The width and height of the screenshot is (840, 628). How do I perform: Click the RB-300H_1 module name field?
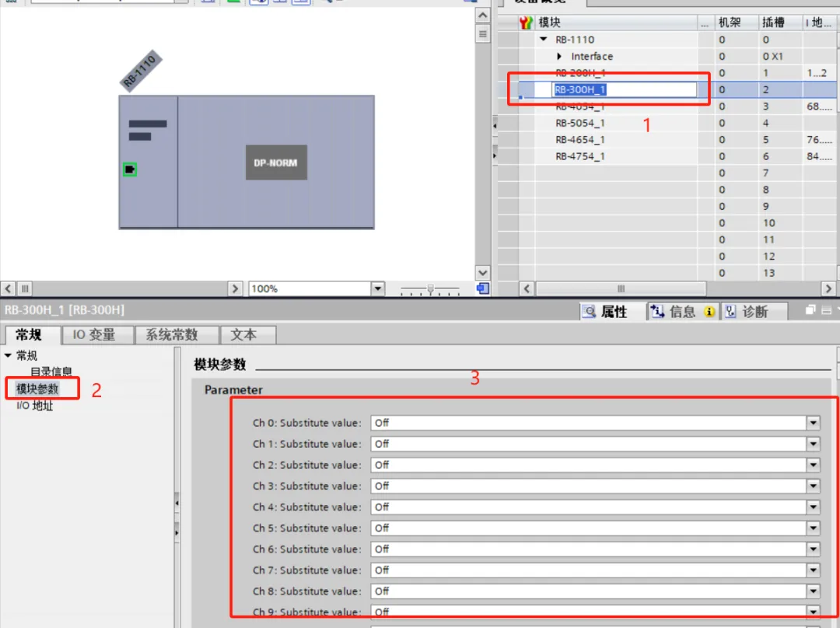(x=624, y=89)
